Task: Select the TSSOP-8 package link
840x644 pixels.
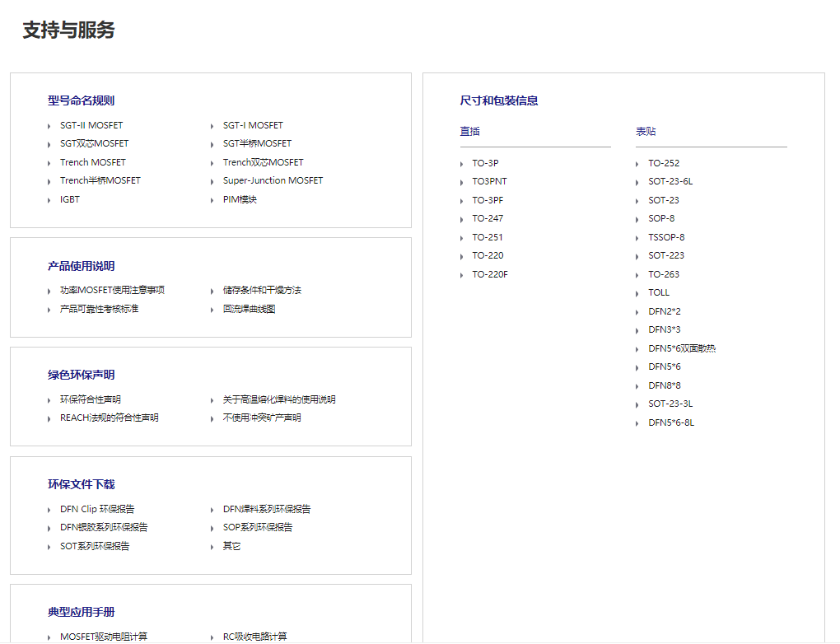Action: click(665, 237)
